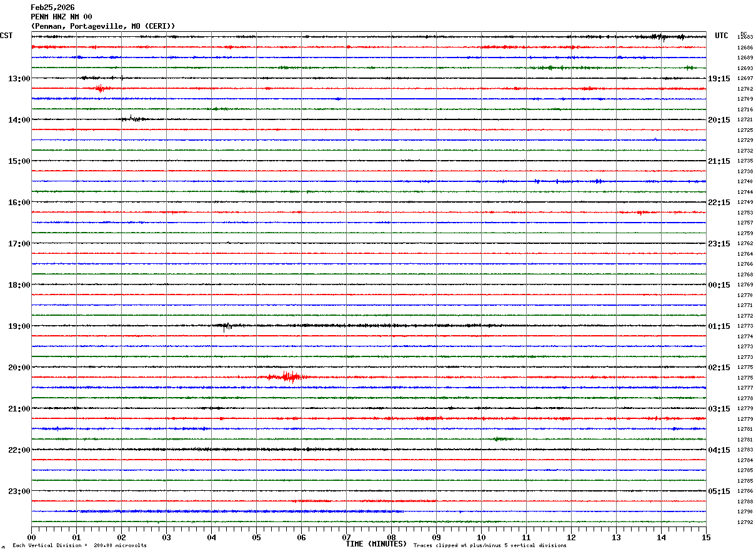Select DC offset value 12771
Screen dimensions: 756x554
pyautogui.click(x=745, y=305)
